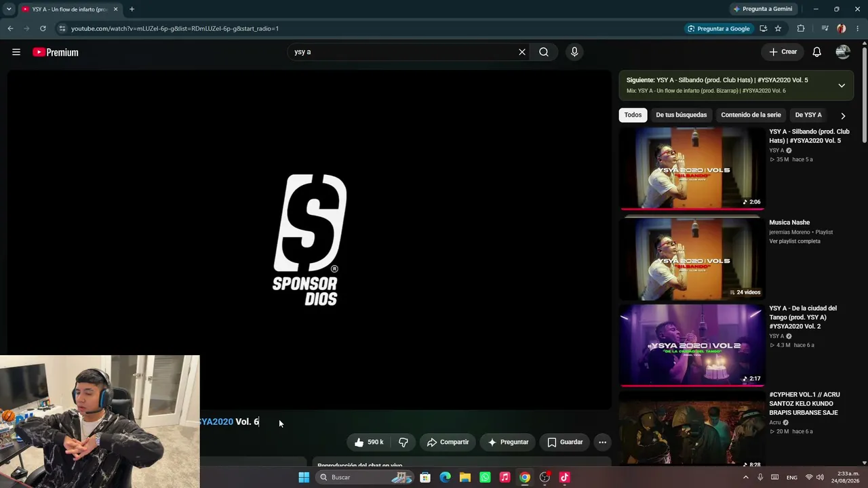Clear the YouTube search text

522,52
